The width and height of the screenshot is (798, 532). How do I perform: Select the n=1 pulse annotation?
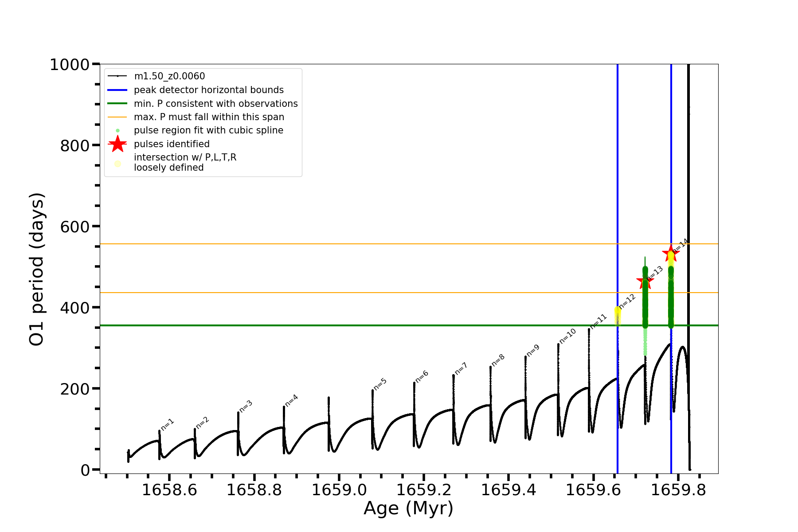[167, 424]
